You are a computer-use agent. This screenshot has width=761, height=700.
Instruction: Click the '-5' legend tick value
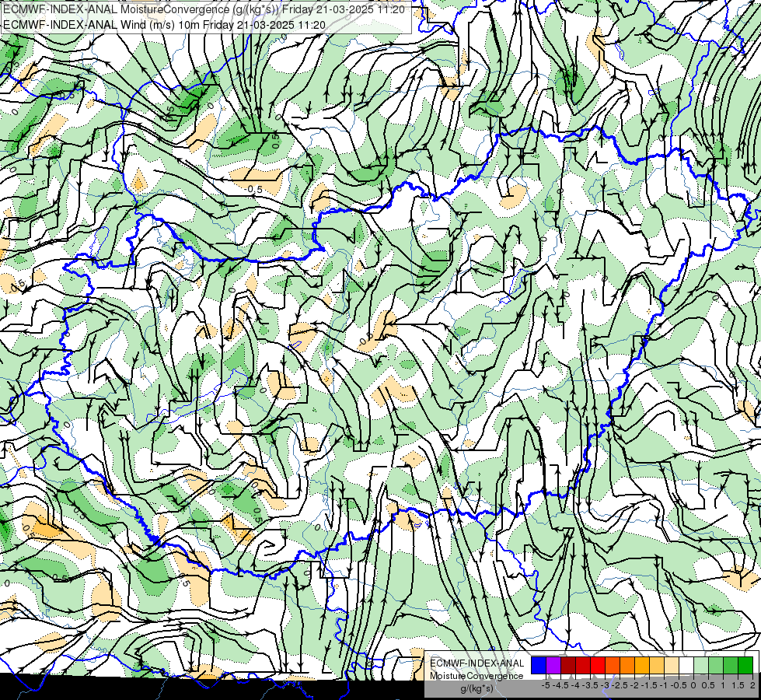[x=546, y=685]
